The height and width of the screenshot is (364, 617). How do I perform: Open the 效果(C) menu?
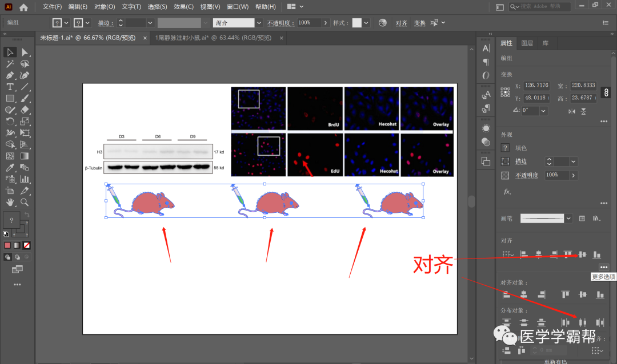click(x=183, y=7)
